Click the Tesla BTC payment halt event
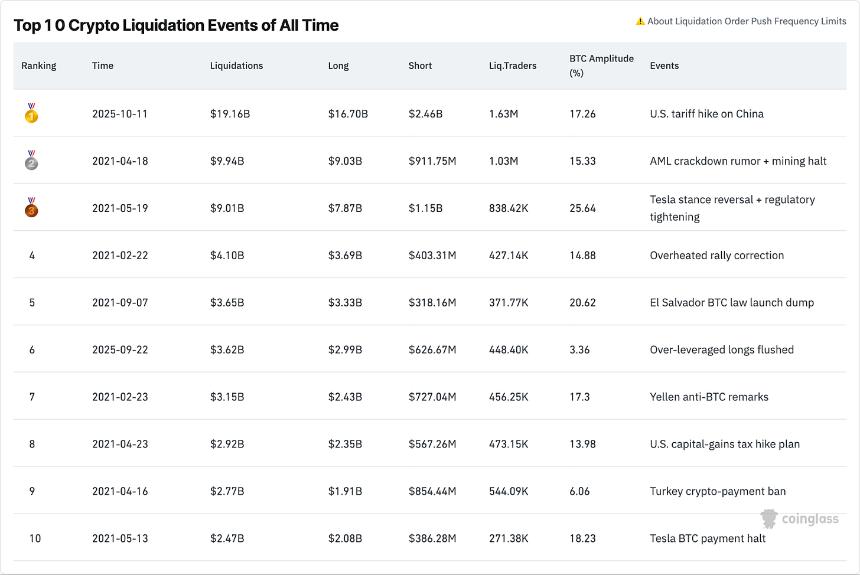Viewport: 860px width, 575px height. [x=707, y=539]
